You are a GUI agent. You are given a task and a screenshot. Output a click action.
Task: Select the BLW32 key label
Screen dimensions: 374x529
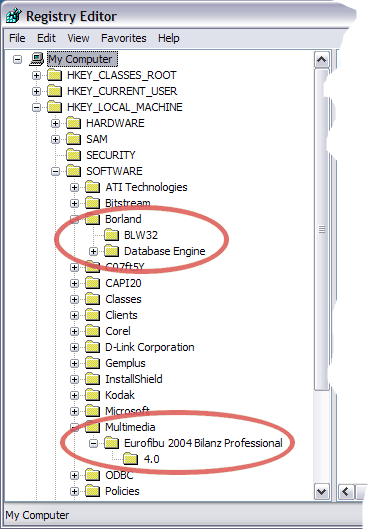141,235
